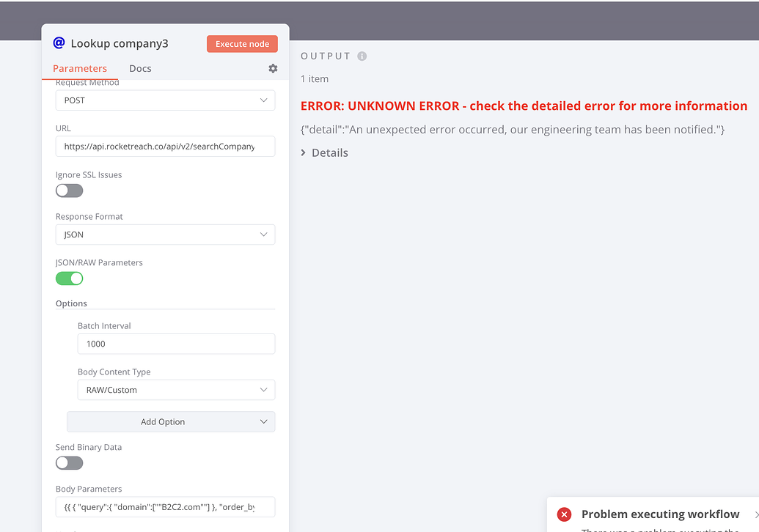Edit the Batch Interval value

(x=176, y=344)
